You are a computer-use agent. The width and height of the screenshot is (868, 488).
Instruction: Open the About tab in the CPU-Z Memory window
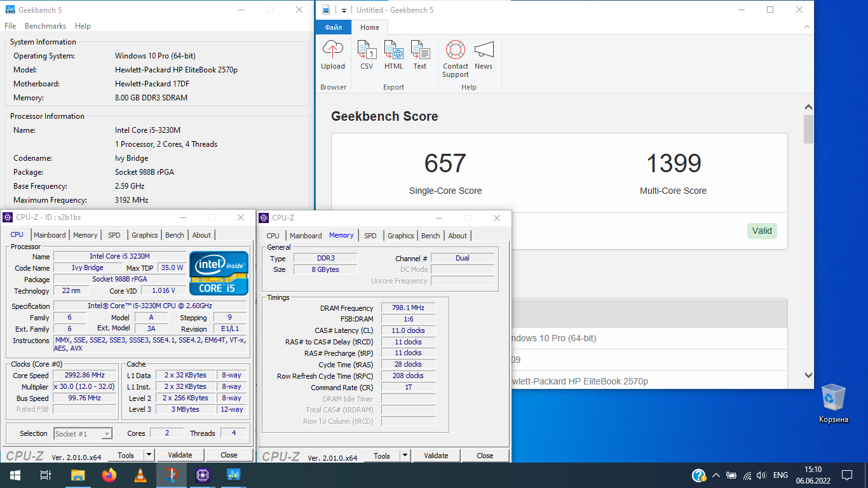pos(458,236)
